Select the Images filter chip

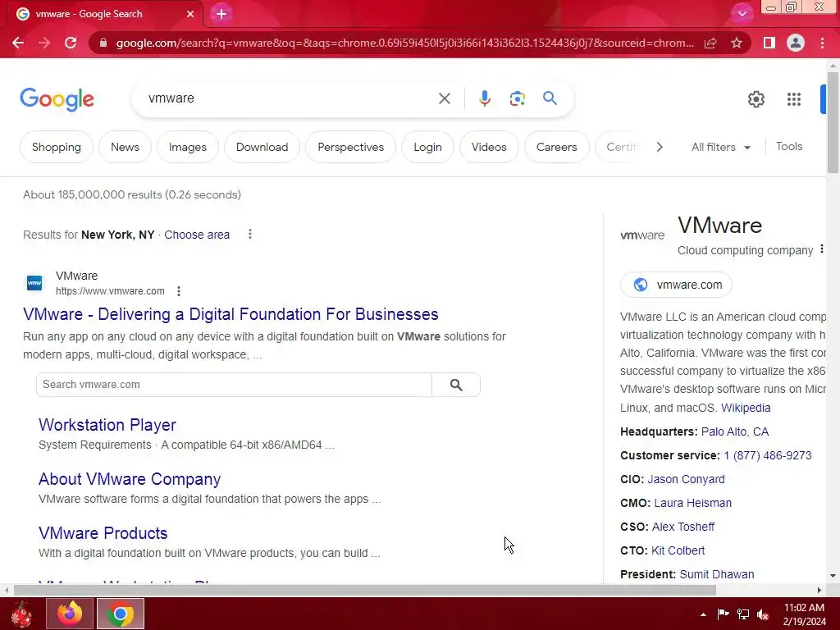[188, 147]
